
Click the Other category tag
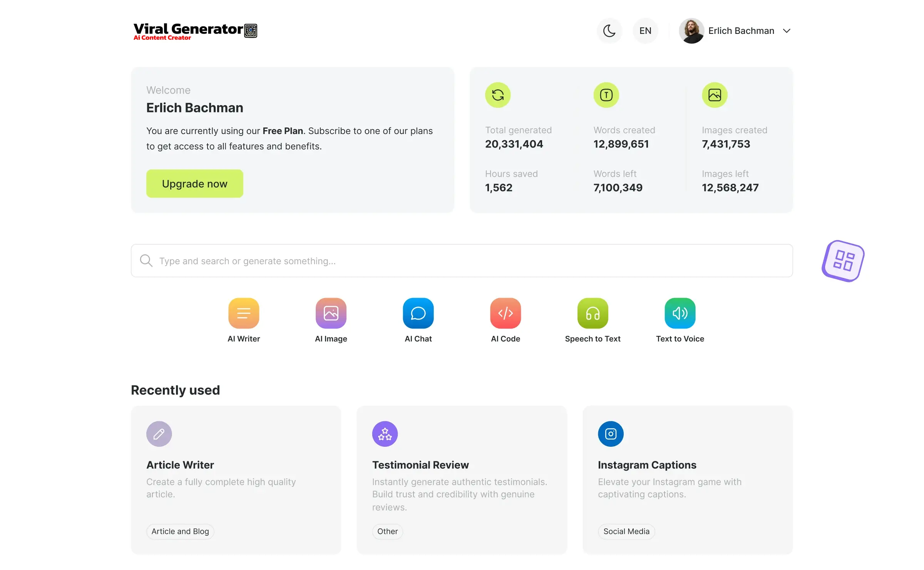tap(386, 531)
